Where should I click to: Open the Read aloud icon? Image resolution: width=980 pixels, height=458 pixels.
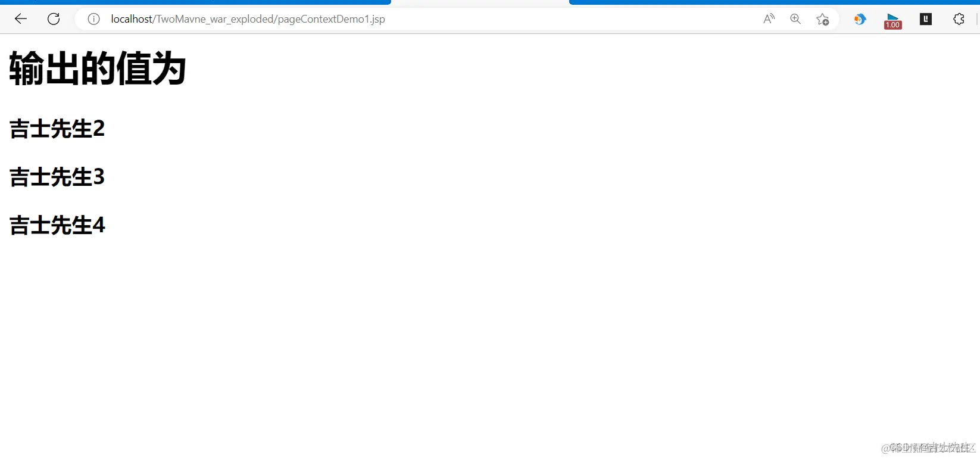tap(769, 19)
